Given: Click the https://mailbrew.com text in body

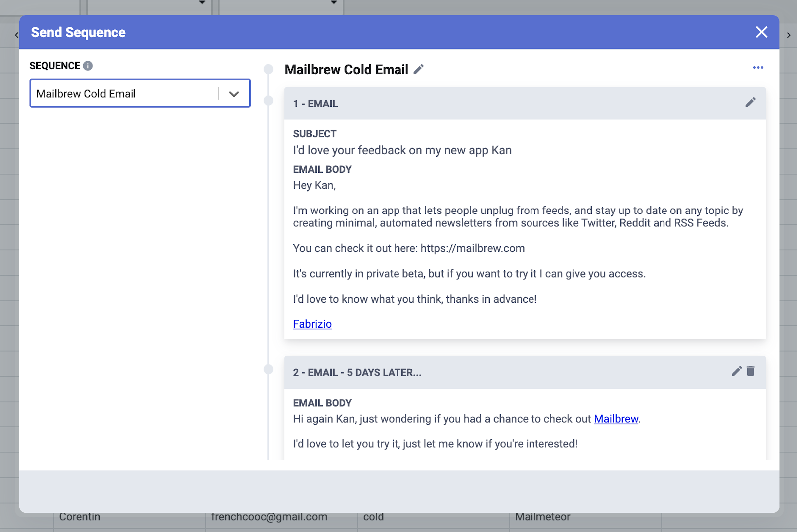Looking at the screenshot, I should [473, 248].
